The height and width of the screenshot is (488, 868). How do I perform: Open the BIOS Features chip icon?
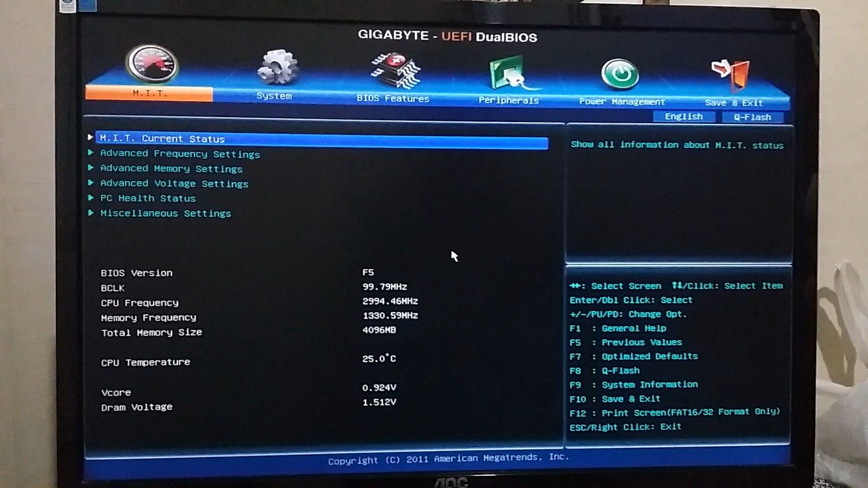tap(395, 70)
